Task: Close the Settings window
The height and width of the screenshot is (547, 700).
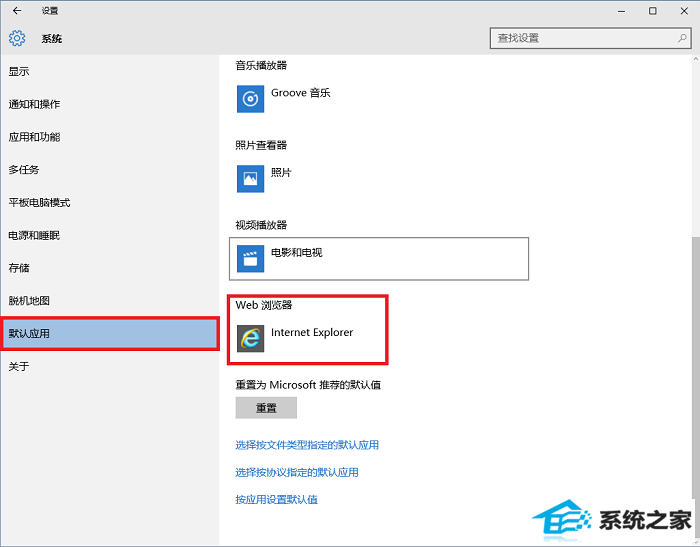Action: tap(684, 11)
